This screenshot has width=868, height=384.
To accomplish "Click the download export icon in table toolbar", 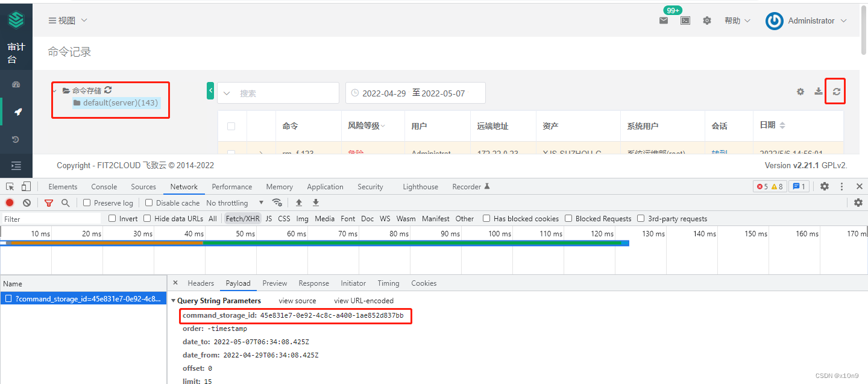I will tap(818, 92).
